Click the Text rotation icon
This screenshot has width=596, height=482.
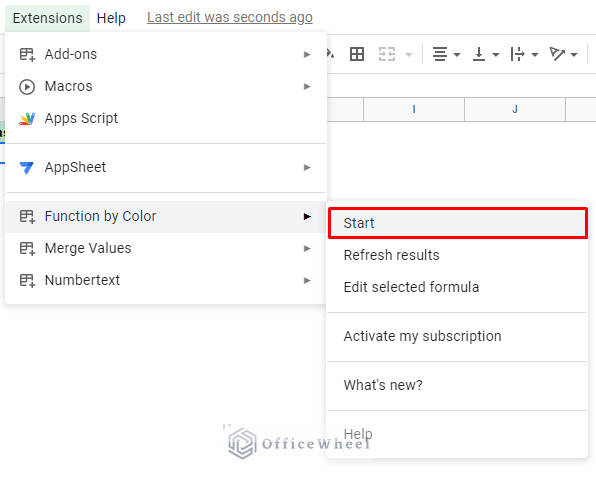557,54
